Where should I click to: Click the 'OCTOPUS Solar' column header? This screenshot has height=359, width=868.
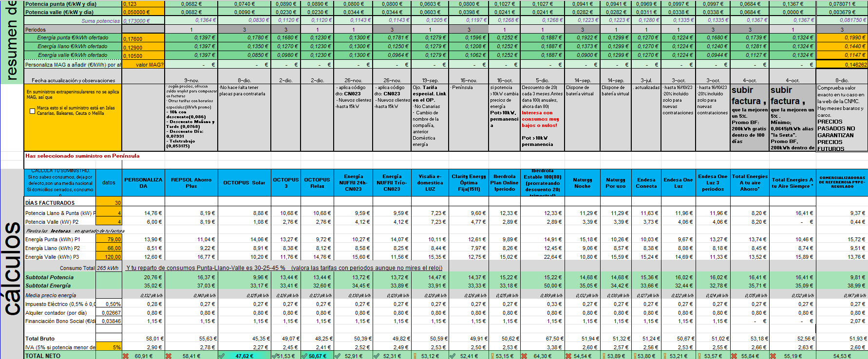244,183
